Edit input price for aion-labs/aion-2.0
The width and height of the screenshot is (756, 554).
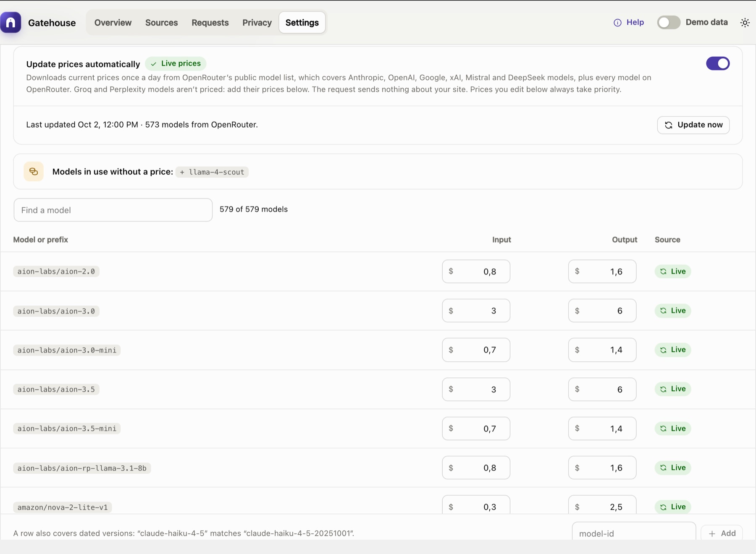coord(476,272)
